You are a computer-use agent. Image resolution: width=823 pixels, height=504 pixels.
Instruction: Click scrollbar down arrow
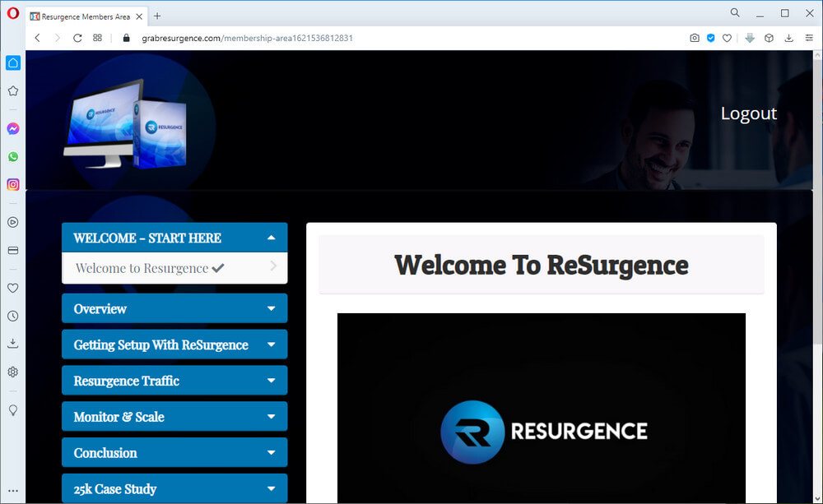coord(818,499)
